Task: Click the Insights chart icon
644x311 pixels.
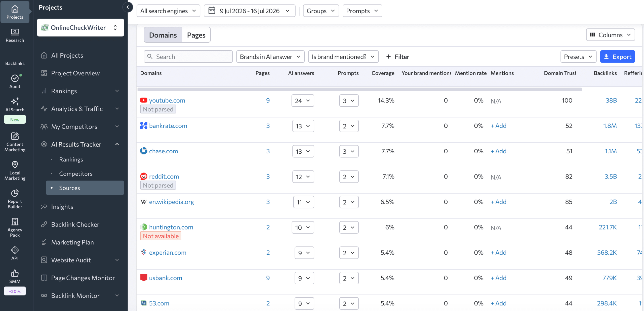Action: (44, 206)
